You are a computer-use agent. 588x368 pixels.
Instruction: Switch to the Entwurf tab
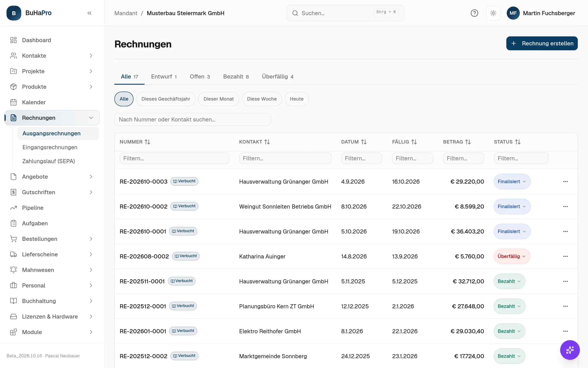pos(164,77)
